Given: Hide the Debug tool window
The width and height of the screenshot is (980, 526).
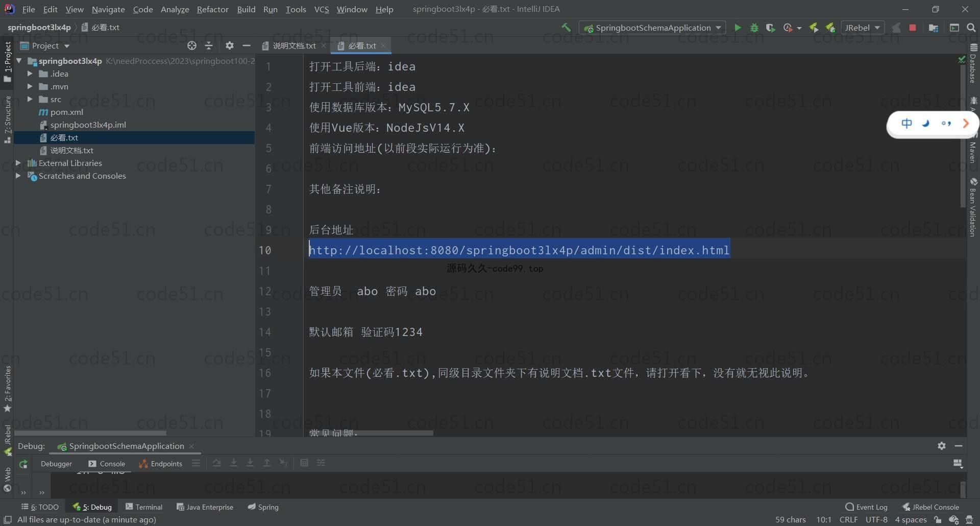Looking at the screenshot, I should [959, 446].
